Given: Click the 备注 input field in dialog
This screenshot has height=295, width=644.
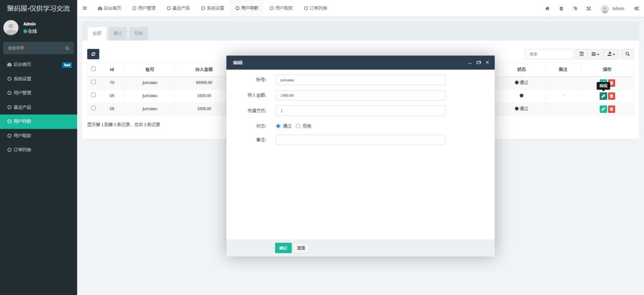Looking at the screenshot, I should click(360, 140).
